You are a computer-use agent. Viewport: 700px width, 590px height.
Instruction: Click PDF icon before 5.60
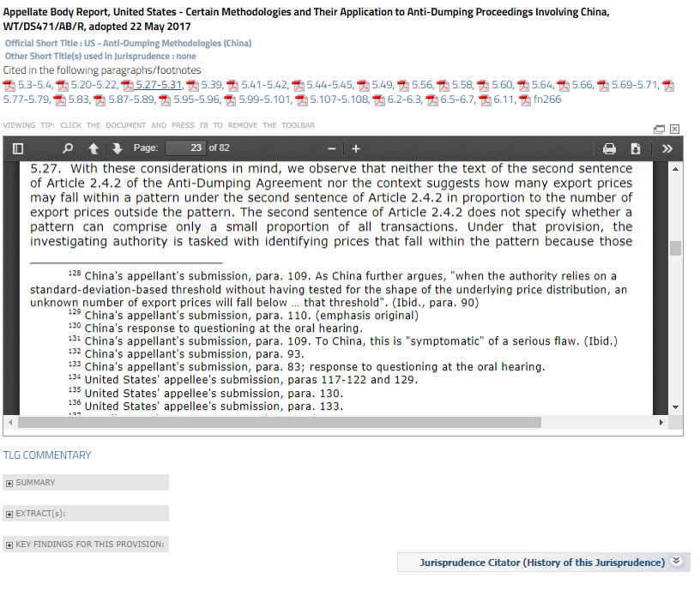coord(483,85)
